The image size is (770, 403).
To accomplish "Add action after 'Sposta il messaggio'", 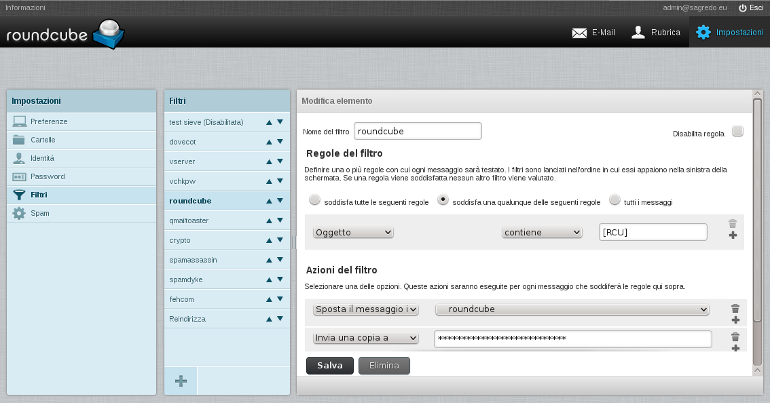I will point(735,320).
